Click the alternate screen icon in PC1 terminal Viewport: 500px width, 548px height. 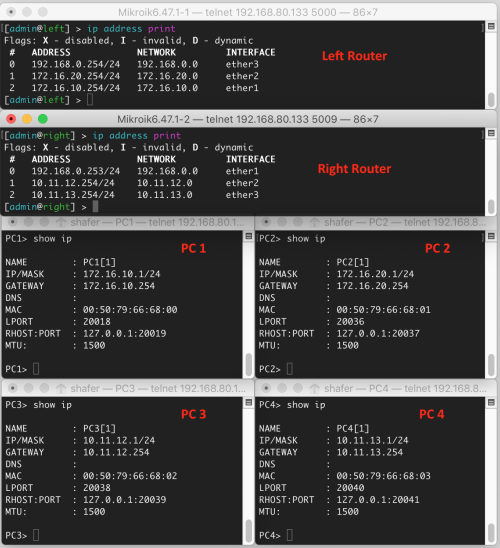pyautogui.click(x=249, y=236)
